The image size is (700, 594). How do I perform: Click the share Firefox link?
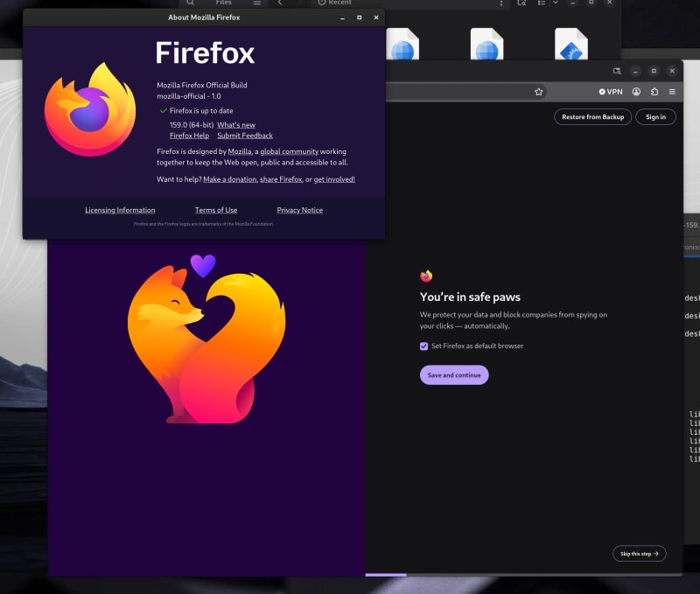281,179
